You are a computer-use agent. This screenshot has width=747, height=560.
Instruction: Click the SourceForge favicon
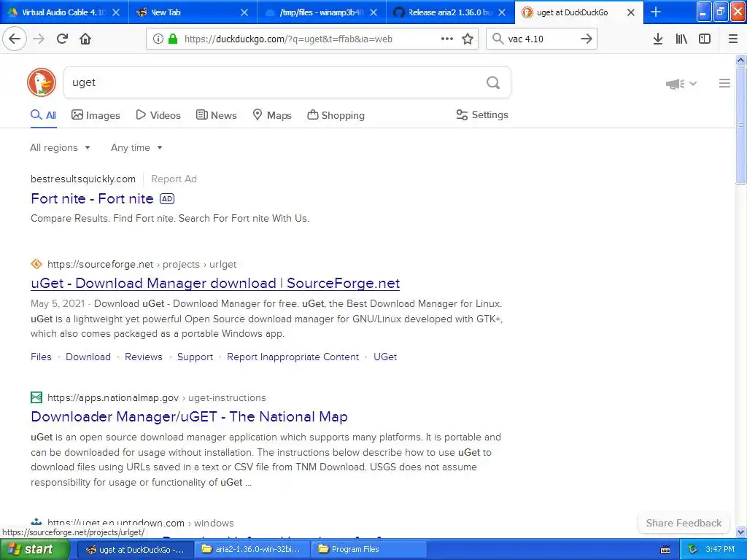(36, 264)
